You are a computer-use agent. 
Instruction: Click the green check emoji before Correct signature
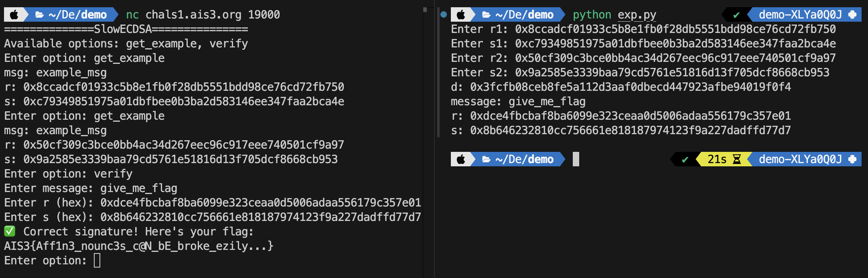(10, 231)
